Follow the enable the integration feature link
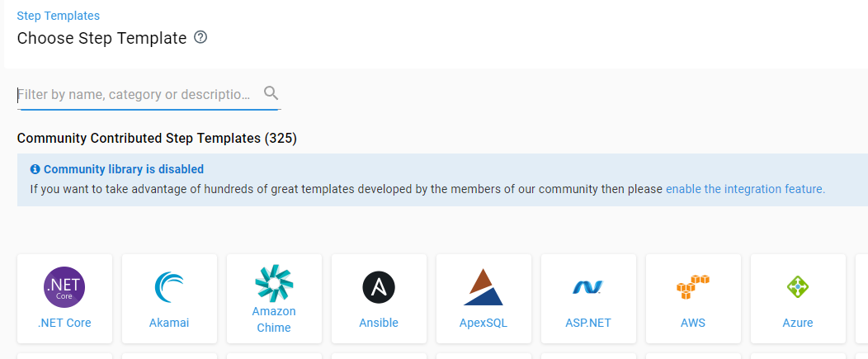 click(x=745, y=189)
